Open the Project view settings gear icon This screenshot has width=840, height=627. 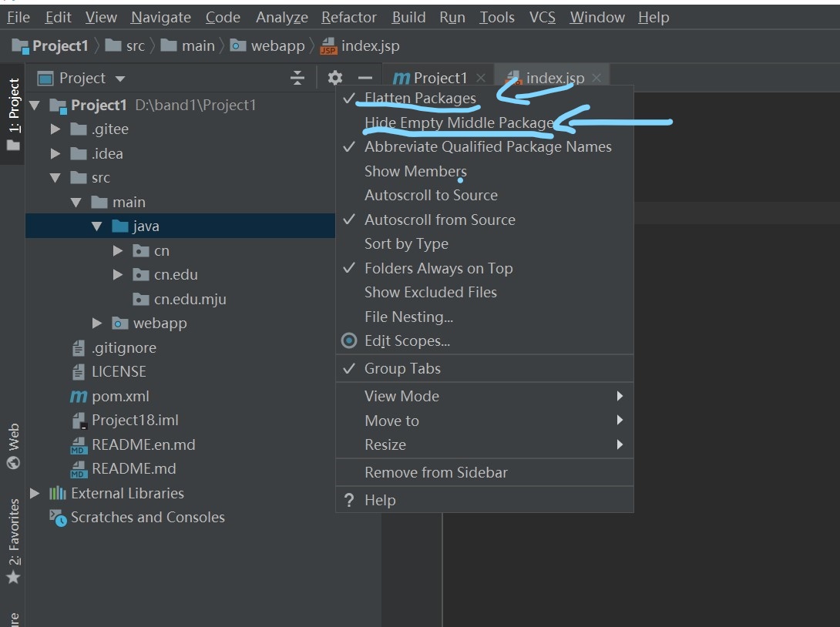(x=334, y=77)
